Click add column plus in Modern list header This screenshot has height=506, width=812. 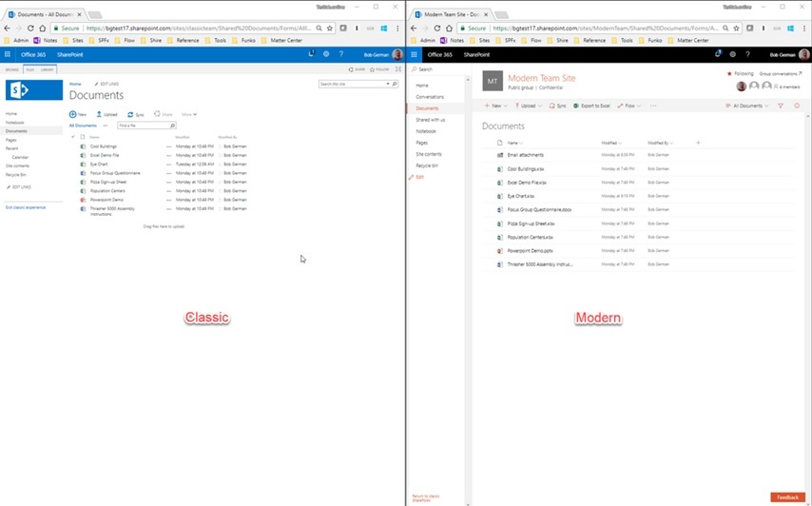(x=698, y=143)
